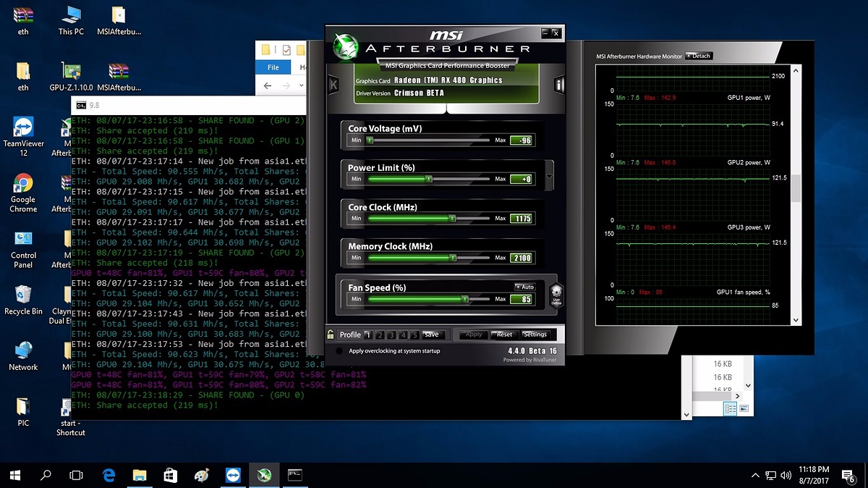
Task: Select Profile 5
Action: 415,335
